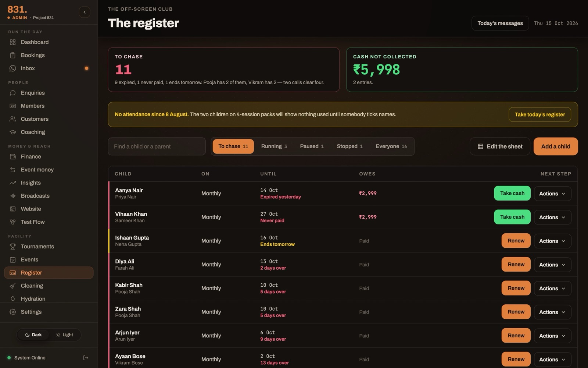This screenshot has height=368, width=588.
Task: Switch to the Running tab
Action: 274,146
